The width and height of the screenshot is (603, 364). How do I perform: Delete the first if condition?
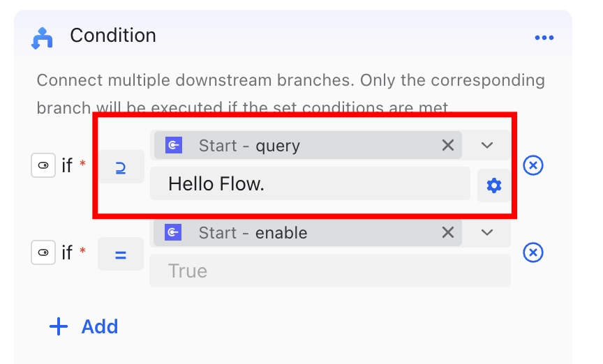tap(533, 165)
